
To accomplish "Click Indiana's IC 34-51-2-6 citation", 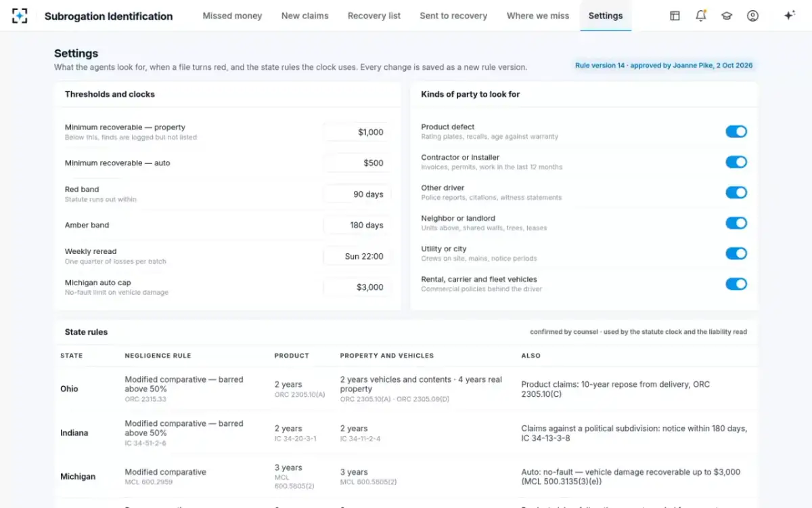I will 145,444.
